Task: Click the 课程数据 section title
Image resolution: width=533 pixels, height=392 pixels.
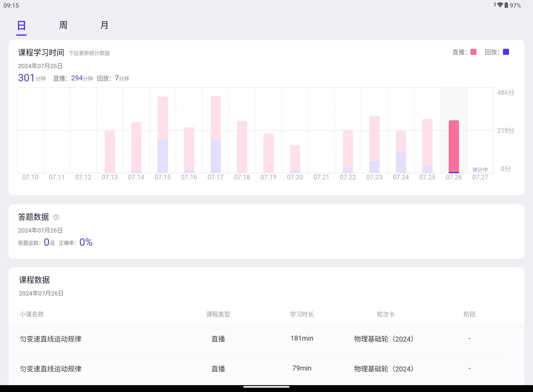Action: [x=34, y=280]
